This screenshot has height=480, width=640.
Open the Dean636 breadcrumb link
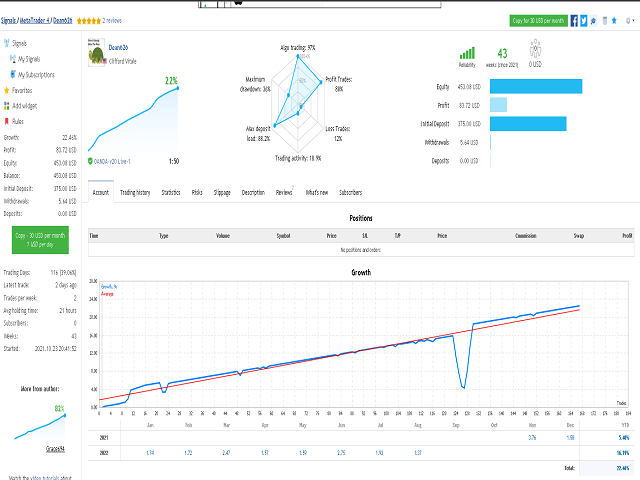[62, 20]
